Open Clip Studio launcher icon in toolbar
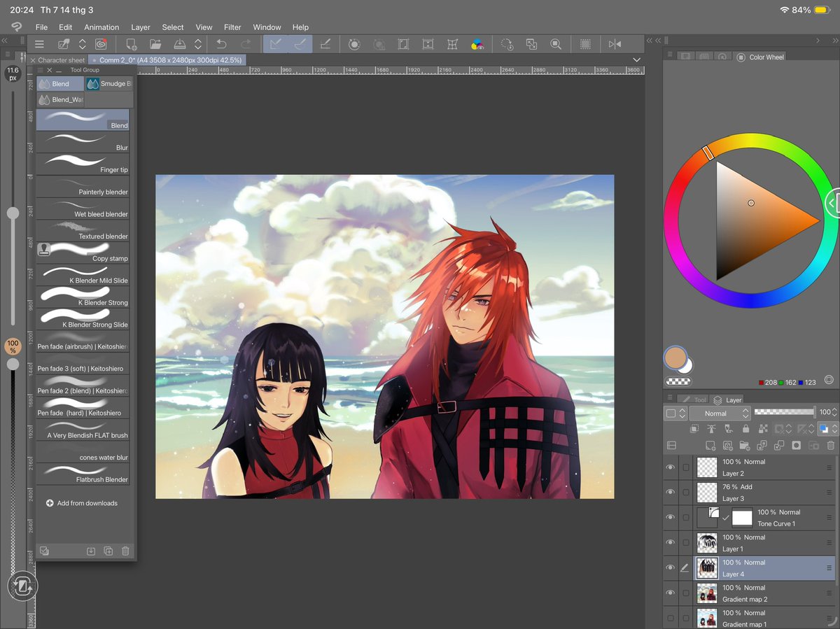The width and height of the screenshot is (840, 629). (101, 44)
